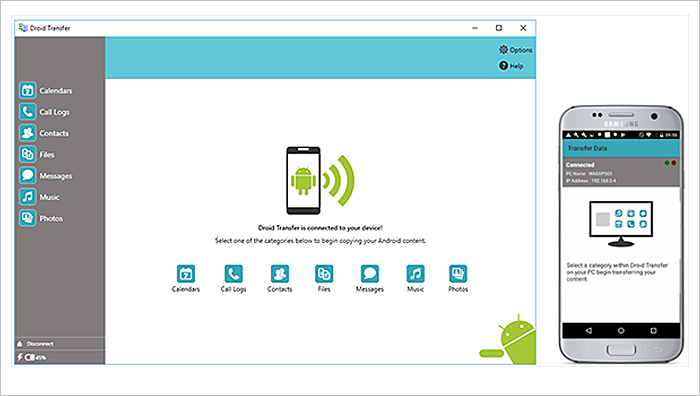Click Call Logs category icon in main panel

pos(233,274)
